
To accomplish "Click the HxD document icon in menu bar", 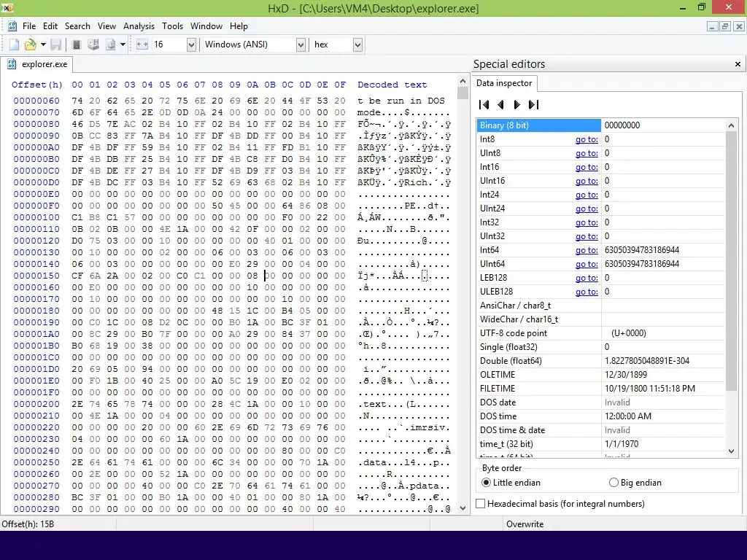I will point(12,26).
